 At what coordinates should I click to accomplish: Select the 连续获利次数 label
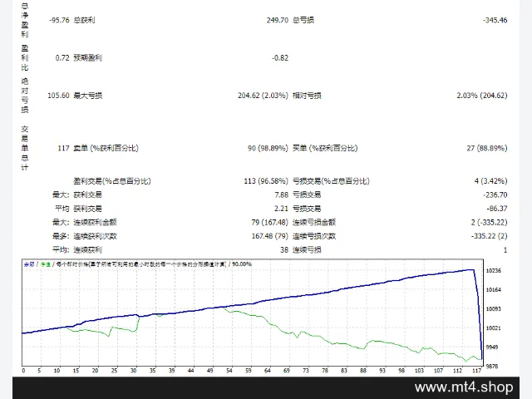(x=95, y=236)
